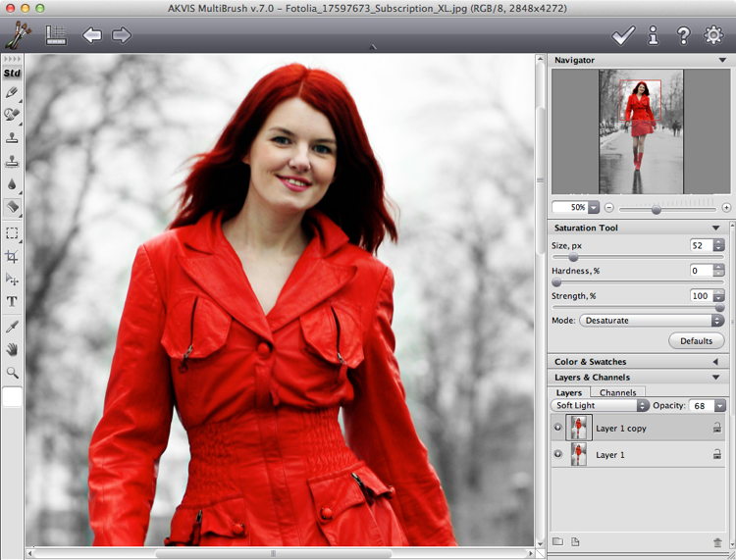The width and height of the screenshot is (736, 560).
Task: Select the Crop tool
Action: coord(12,256)
